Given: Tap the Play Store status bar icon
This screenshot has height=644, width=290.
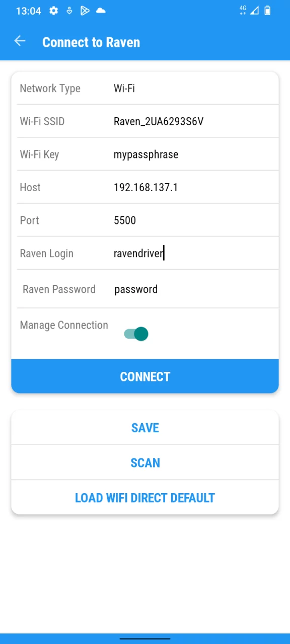Looking at the screenshot, I should tap(85, 11).
